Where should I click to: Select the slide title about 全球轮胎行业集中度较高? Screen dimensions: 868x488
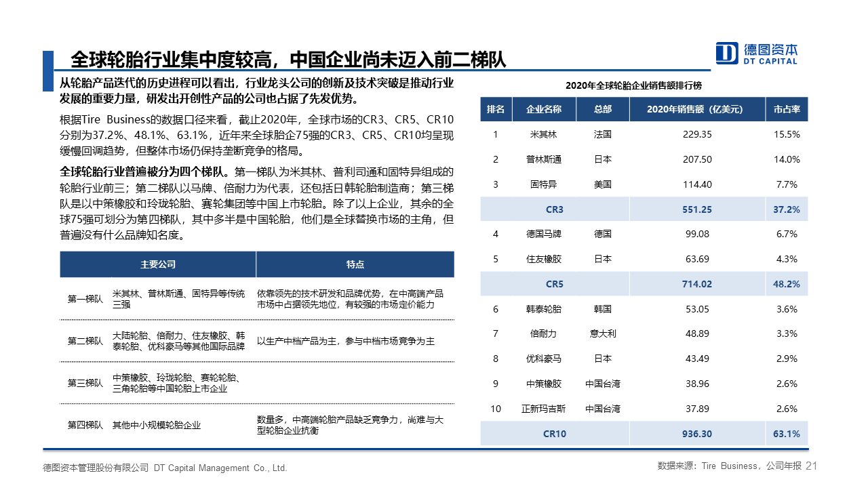[288, 59]
